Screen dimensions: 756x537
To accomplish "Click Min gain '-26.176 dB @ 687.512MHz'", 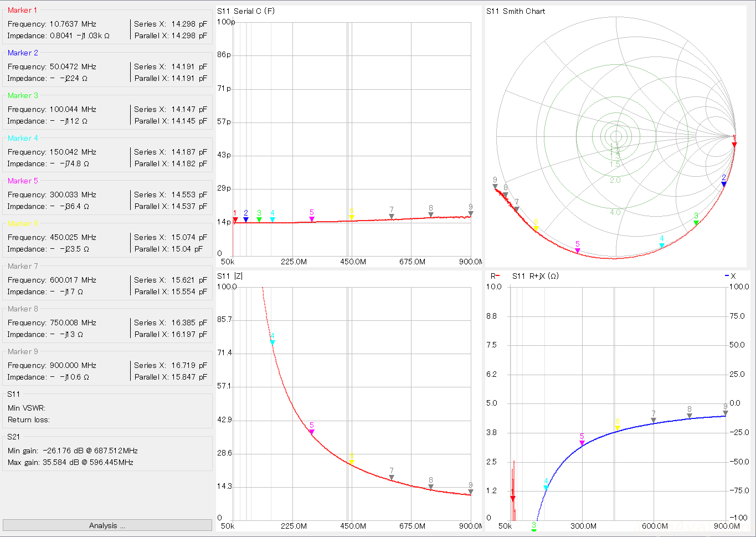I will tap(90, 451).
